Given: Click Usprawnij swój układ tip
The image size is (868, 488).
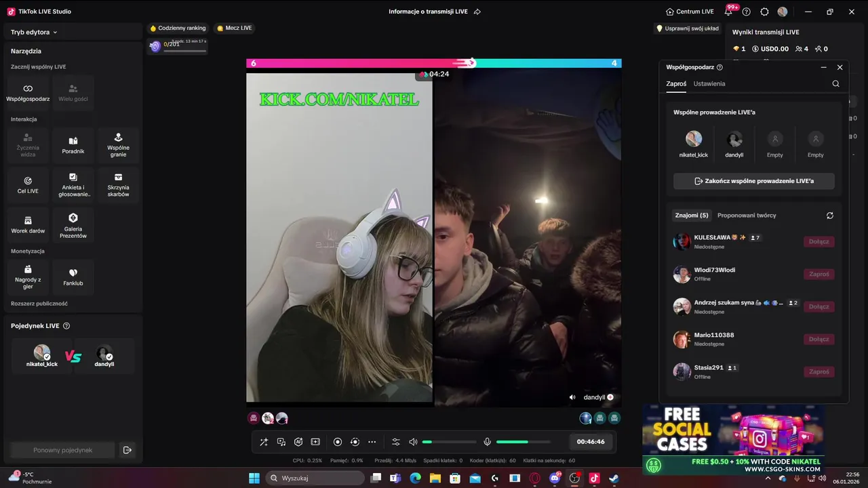Looking at the screenshot, I should click(x=688, y=28).
